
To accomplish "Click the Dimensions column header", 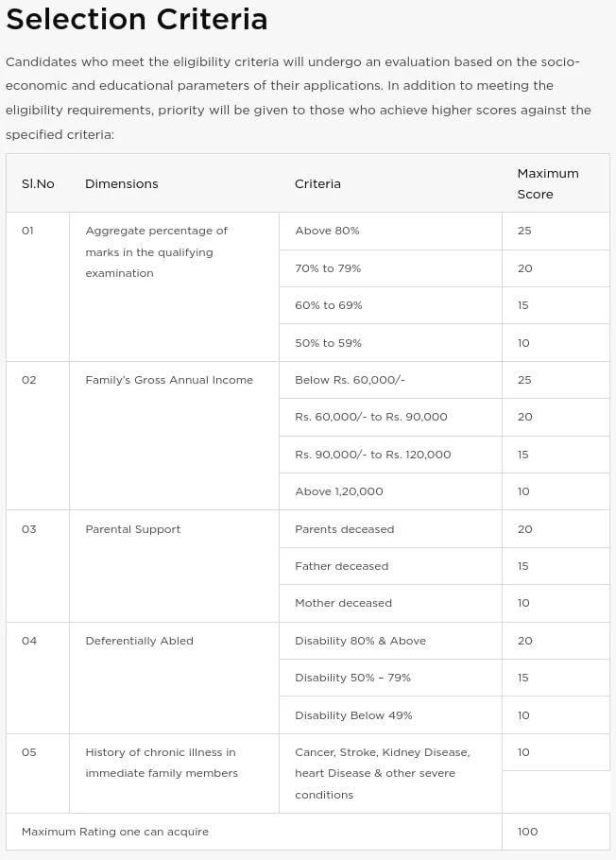I will point(122,183).
